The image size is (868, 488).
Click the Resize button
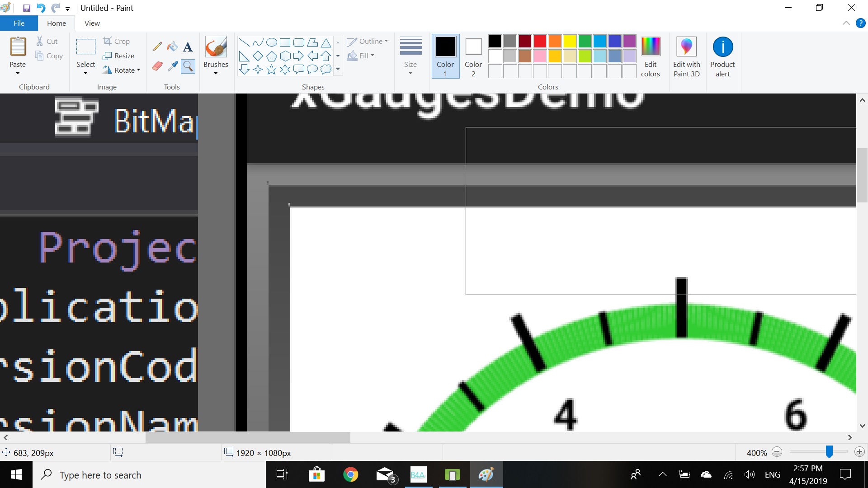118,56
